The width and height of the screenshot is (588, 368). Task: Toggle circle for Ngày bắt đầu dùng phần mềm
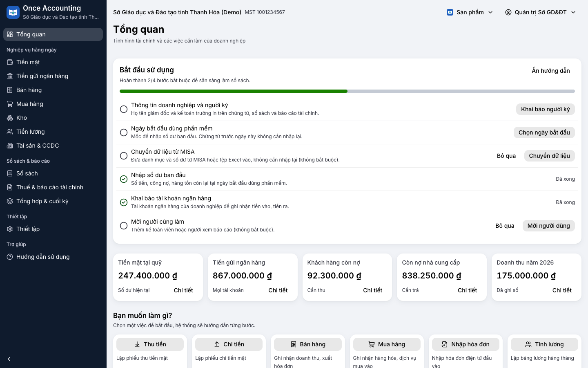[x=124, y=132]
